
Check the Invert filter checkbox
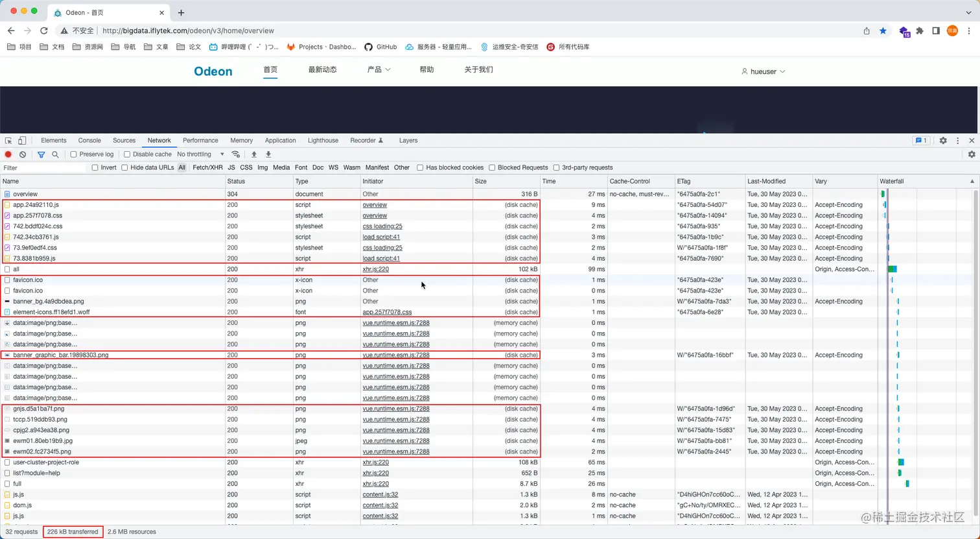tap(95, 167)
